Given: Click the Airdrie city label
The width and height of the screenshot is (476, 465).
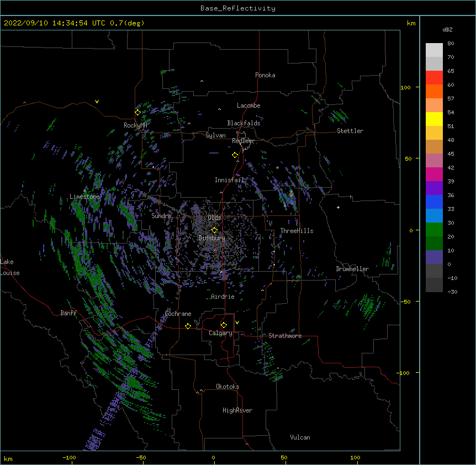Looking at the screenshot, I should 223,297.
